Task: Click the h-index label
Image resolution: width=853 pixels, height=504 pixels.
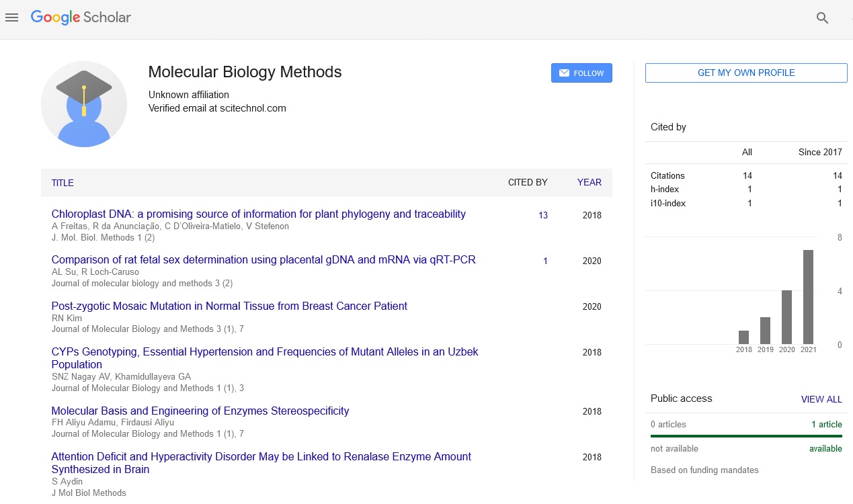Action: pyautogui.click(x=665, y=190)
